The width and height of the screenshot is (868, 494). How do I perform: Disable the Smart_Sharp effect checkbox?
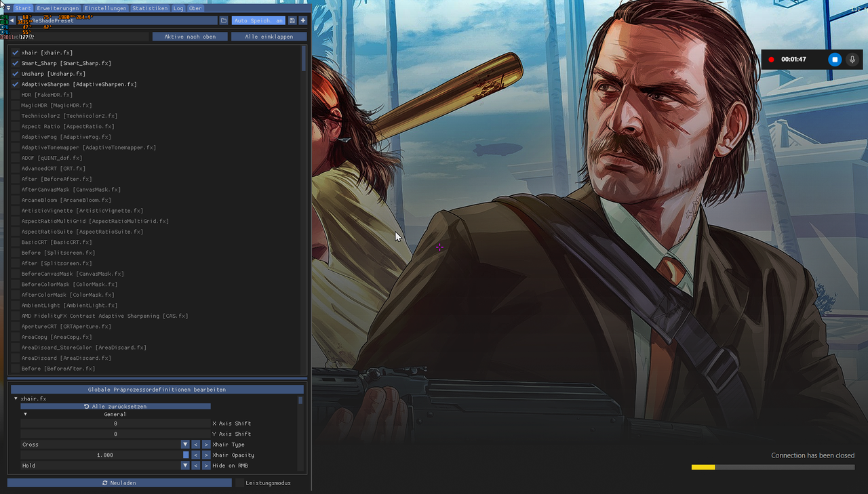point(15,63)
